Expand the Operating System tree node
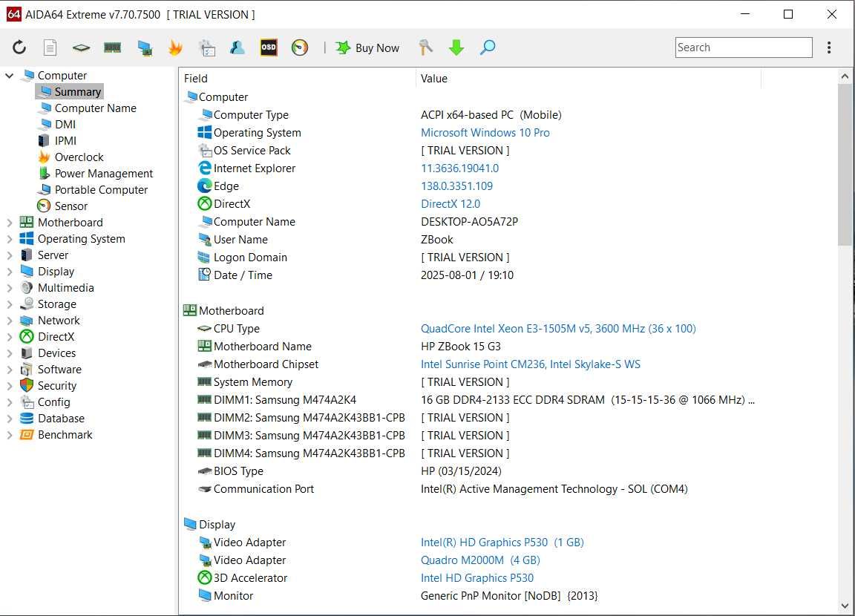Screen dimensions: 855x616 coord(9,239)
